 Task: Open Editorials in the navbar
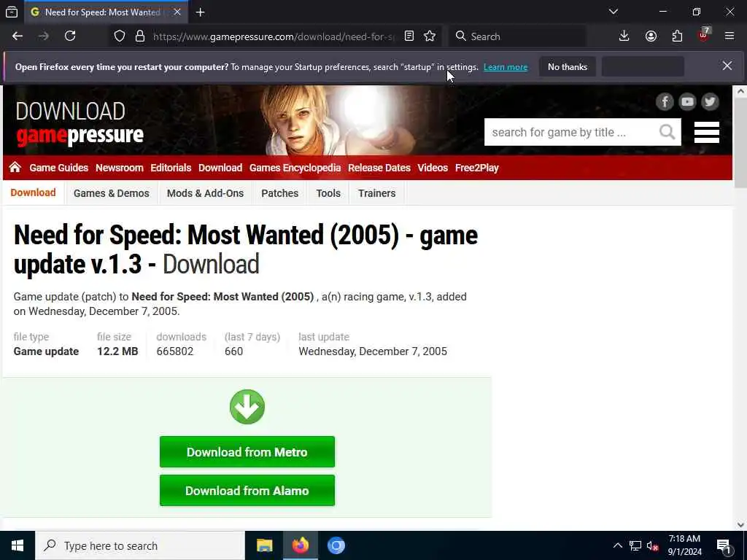point(171,168)
